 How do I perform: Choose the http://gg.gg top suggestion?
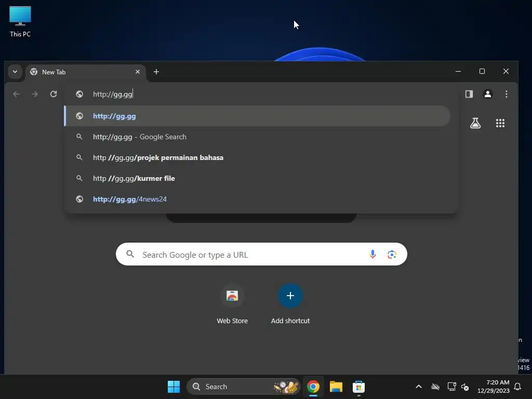(257, 116)
